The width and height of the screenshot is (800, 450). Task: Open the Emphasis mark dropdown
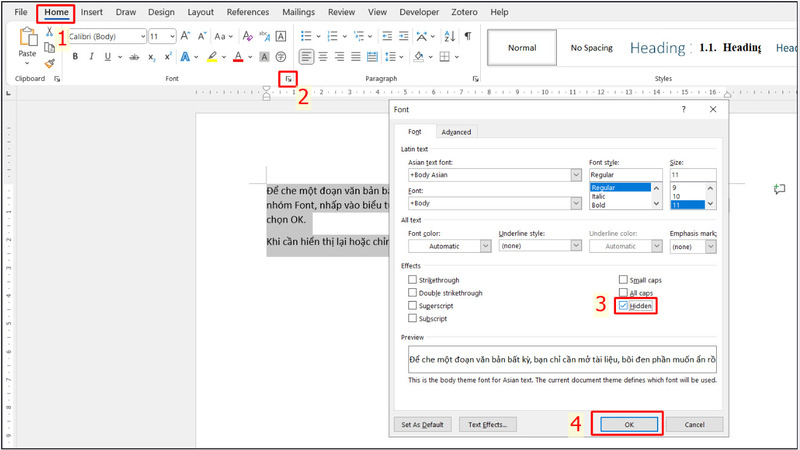[x=711, y=245]
